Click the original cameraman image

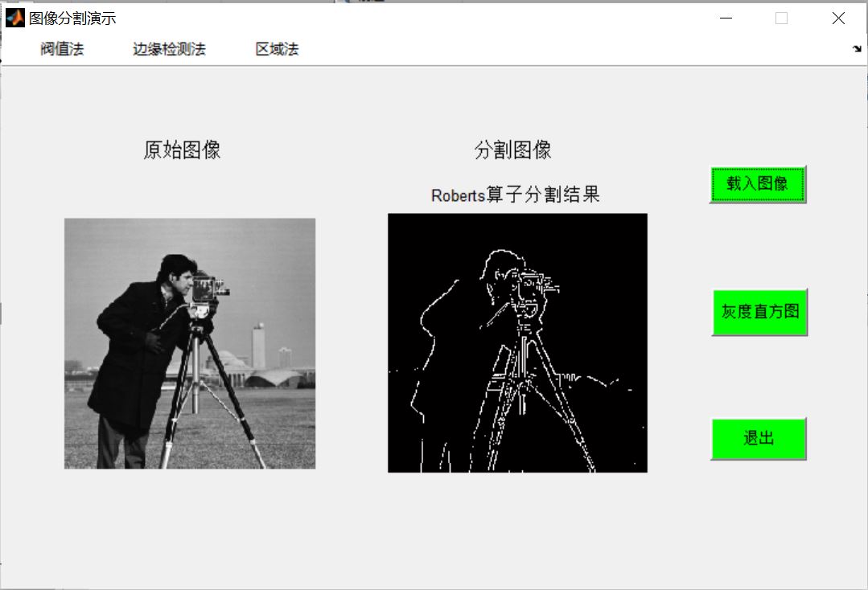tap(190, 343)
